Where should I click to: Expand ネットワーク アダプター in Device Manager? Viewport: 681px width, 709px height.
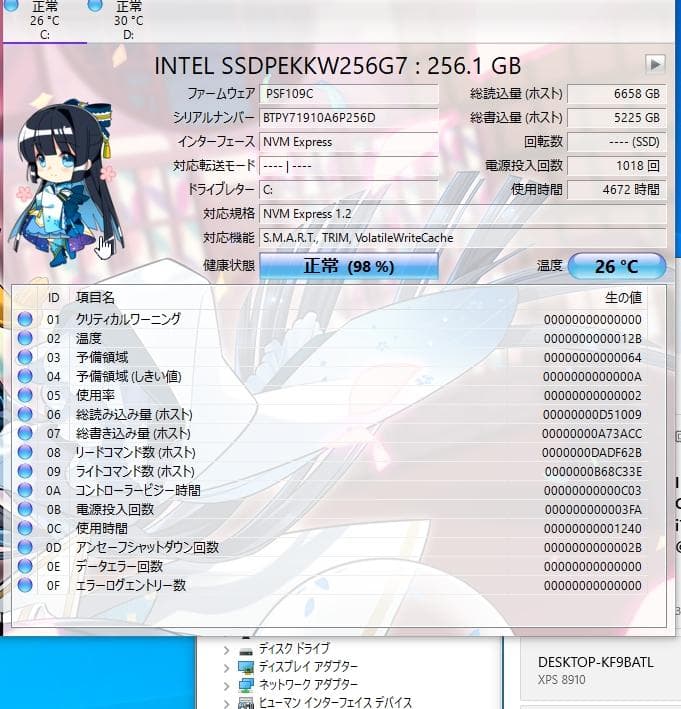pyautogui.click(x=227, y=686)
